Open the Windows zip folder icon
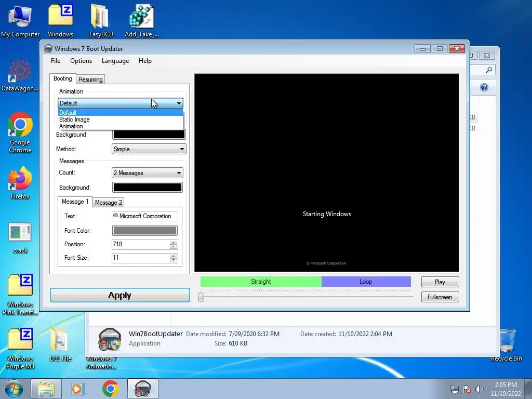532x399 pixels. (x=60, y=21)
